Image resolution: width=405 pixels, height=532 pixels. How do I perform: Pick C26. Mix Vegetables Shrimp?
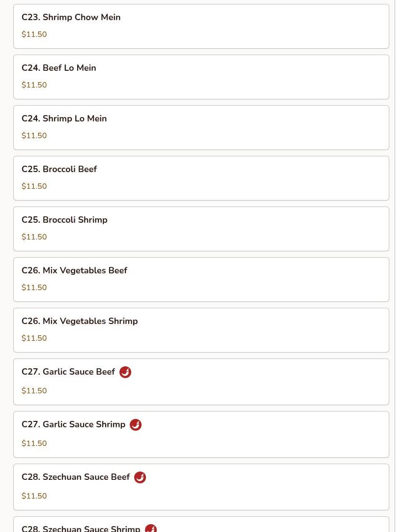(201, 330)
